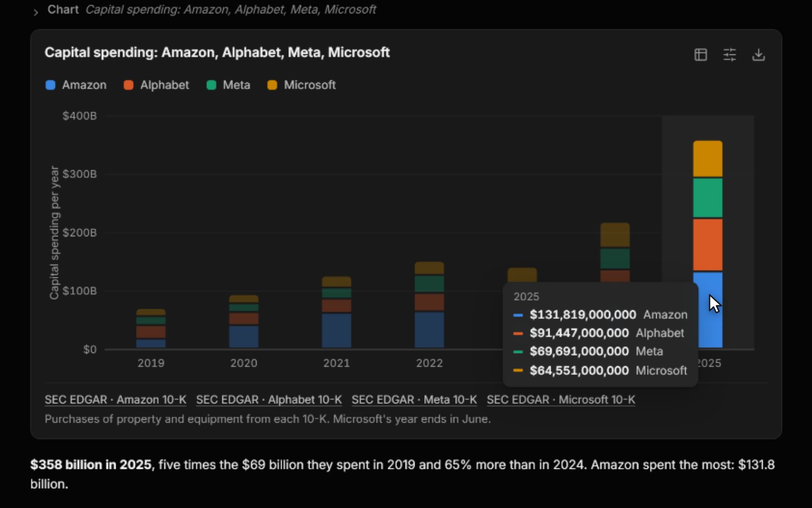Viewport: 812px width, 508px height.
Task: Click the 'Purchases of property and equipment' footnote
Action: 267,419
